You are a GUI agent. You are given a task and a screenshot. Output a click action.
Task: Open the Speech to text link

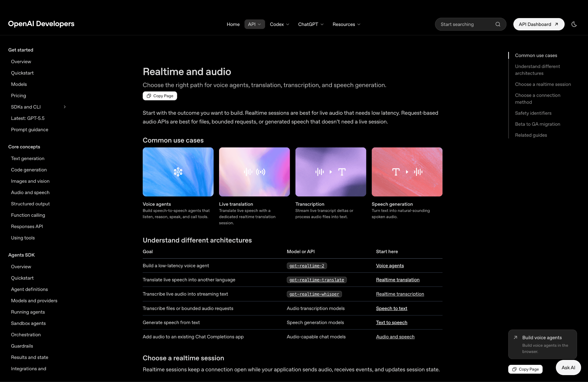click(392, 309)
